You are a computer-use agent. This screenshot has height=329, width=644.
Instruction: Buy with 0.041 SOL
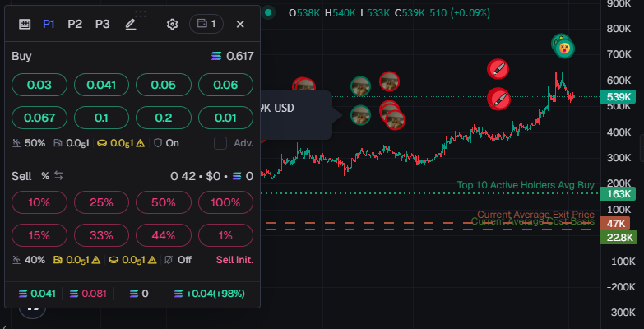[x=101, y=85]
